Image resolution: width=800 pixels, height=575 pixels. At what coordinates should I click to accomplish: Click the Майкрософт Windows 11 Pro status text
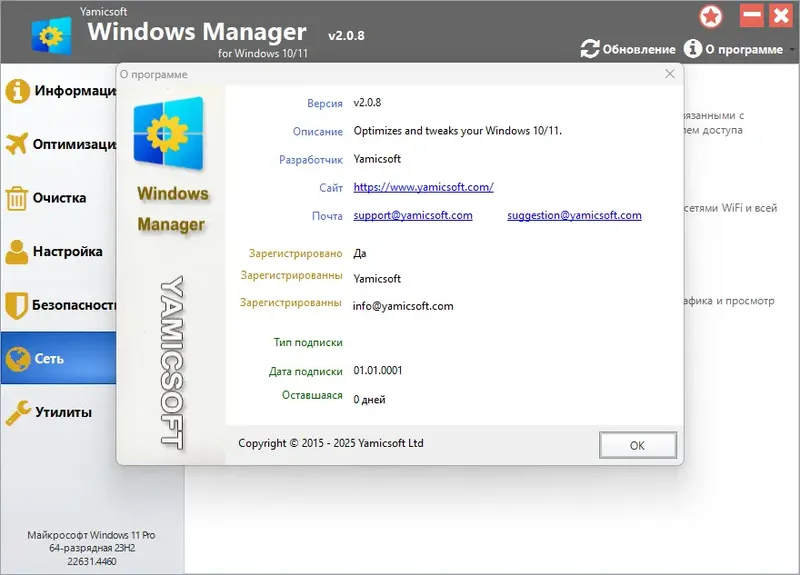pyautogui.click(x=91, y=535)
